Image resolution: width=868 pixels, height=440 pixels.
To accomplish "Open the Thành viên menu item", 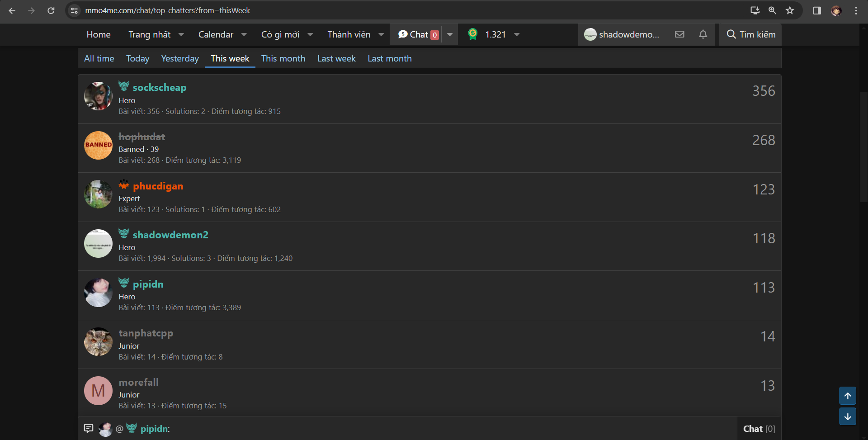I will (349, 34).
